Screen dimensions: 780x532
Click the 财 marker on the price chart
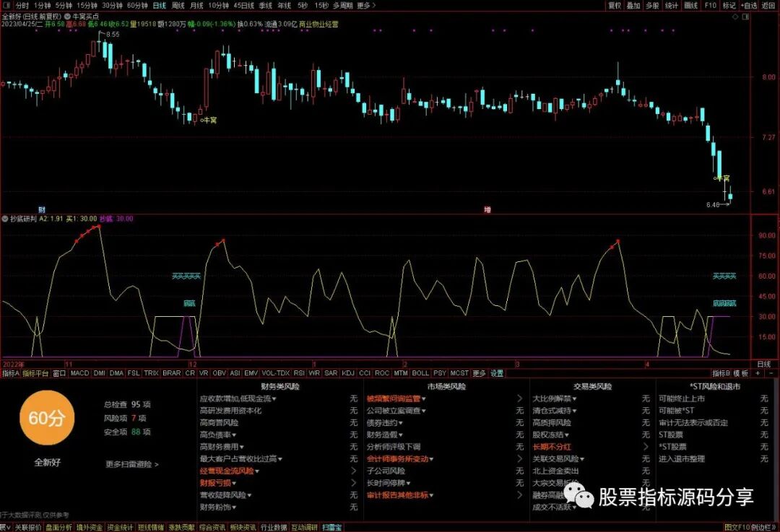tap(42, 210)
